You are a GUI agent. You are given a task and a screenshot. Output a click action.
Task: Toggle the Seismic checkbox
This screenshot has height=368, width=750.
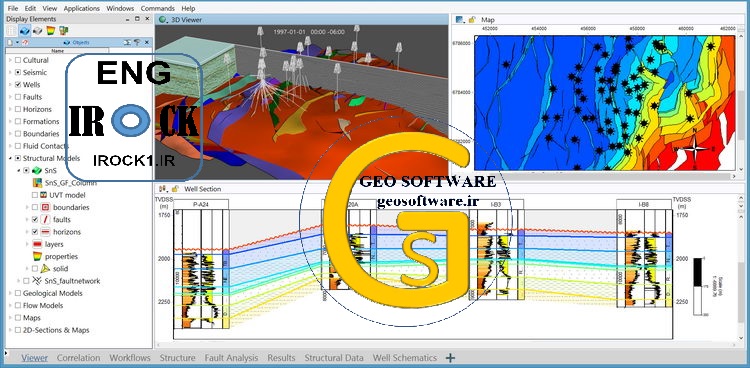click(x=18, y=73)
